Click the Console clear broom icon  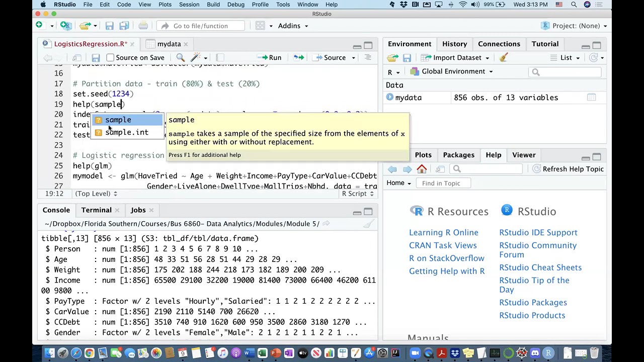click(368, 224)
